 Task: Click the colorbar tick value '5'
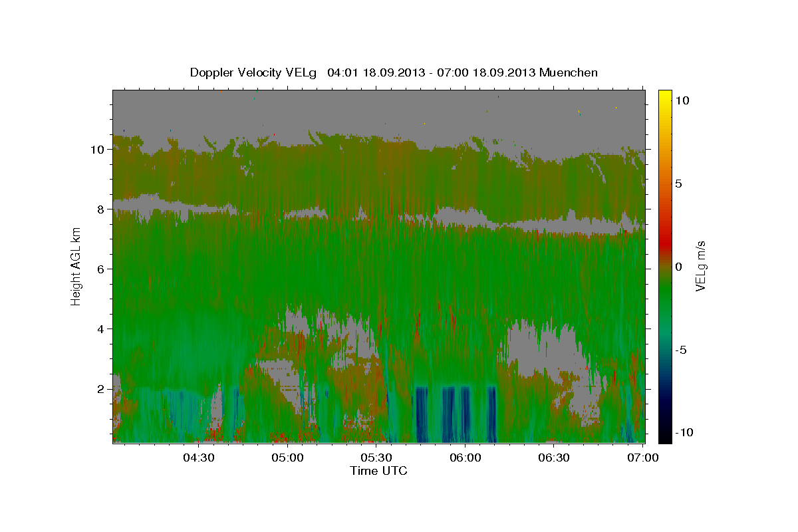[679, 184]
